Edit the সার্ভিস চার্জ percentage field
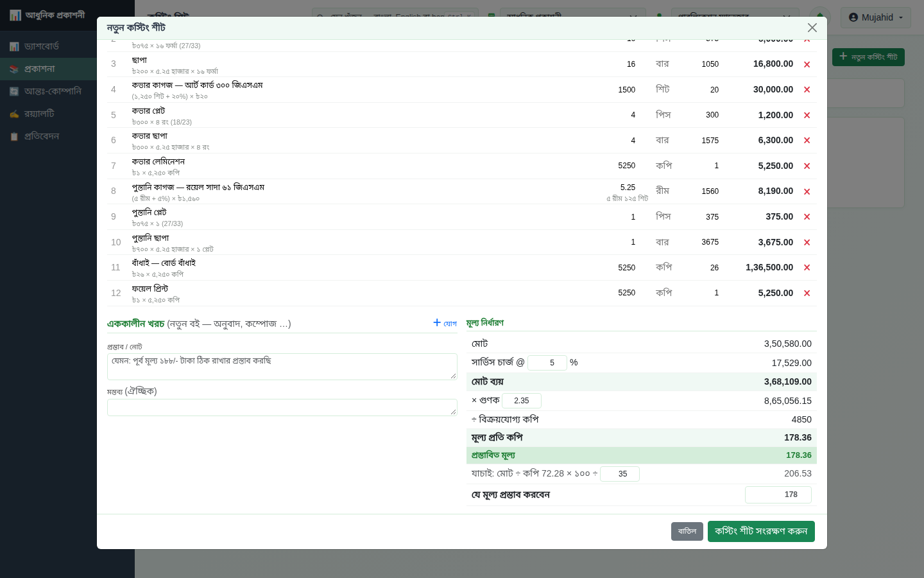The width and height of the screenshot is (924, 578). pos(547,363)
